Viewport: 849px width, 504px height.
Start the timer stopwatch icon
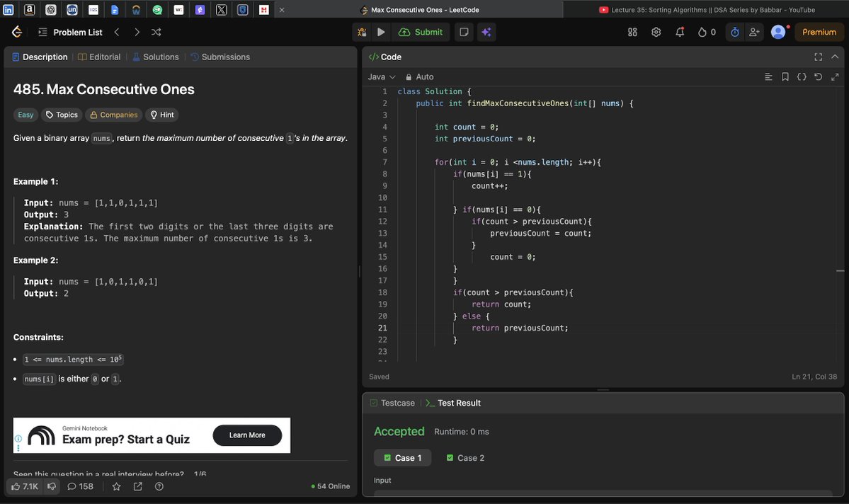[735, 32]
